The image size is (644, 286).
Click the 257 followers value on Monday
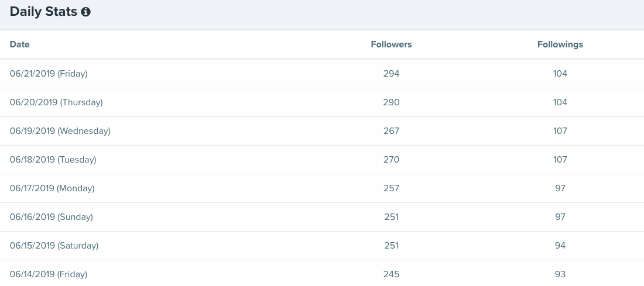(x=391, y=188)
